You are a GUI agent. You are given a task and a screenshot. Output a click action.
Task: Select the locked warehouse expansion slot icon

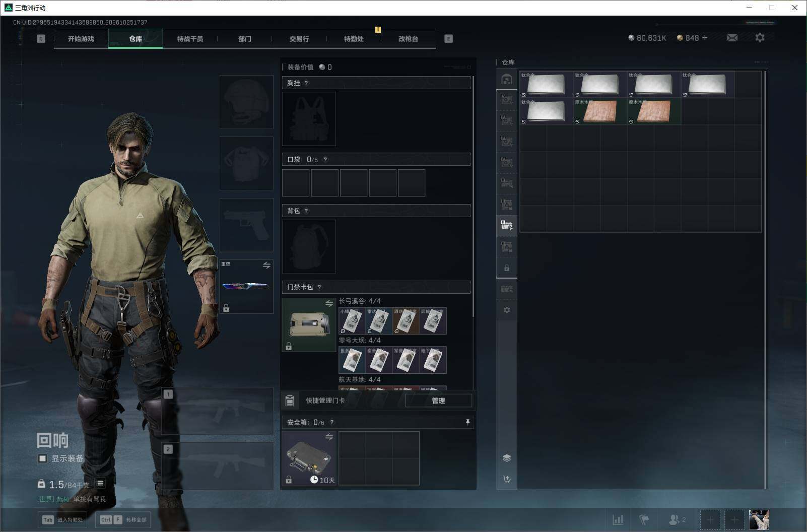pos(507,268)
